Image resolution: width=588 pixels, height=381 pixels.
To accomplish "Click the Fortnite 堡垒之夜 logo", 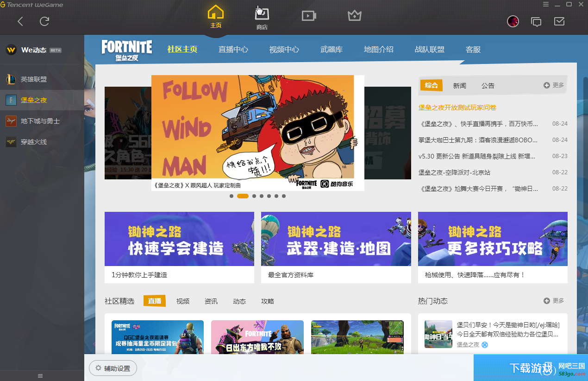I will point(127,50).
